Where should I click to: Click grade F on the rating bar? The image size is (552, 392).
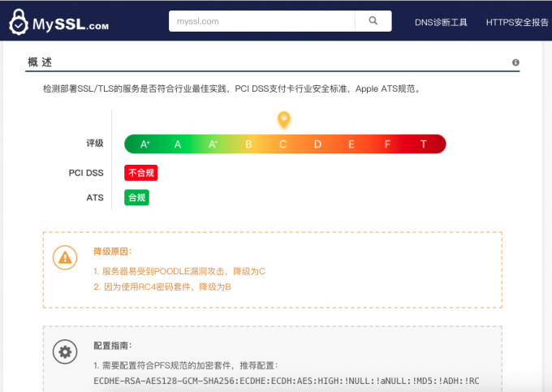pyautogui.click(x=387, y=144)
